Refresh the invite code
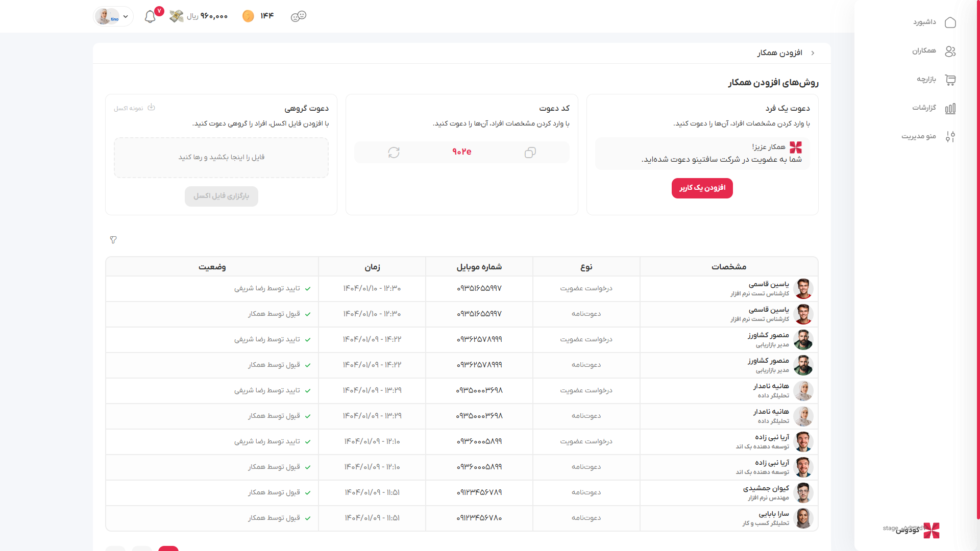The image size is (980, 551). click(394, 153)
